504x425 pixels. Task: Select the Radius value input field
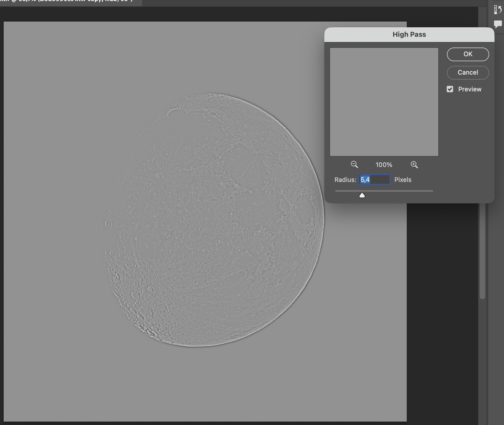pyautogui.click(x=374, y=180)
